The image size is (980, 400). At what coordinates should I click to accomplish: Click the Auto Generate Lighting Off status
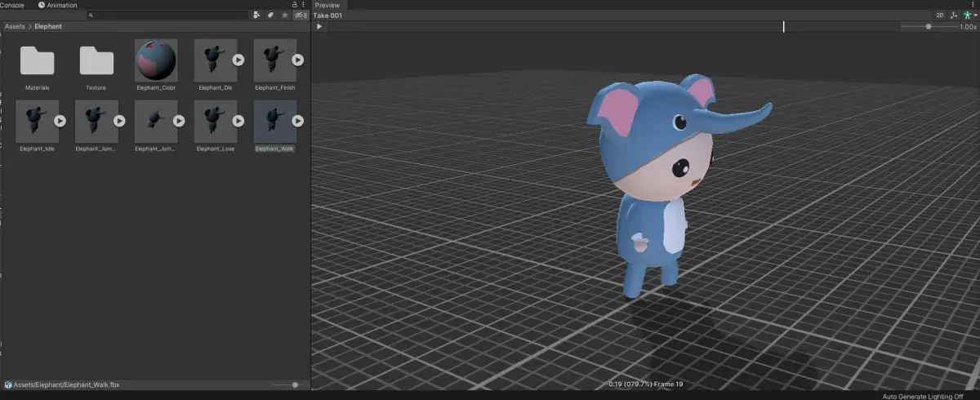click(923, 396)
